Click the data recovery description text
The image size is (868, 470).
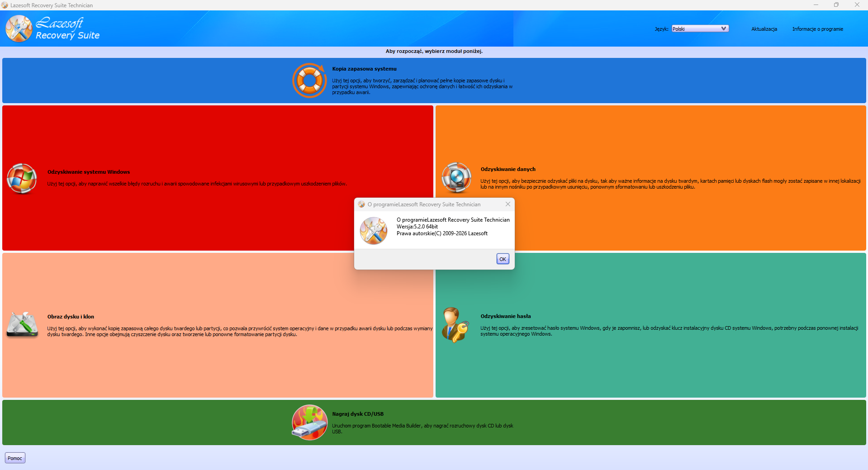670,184
